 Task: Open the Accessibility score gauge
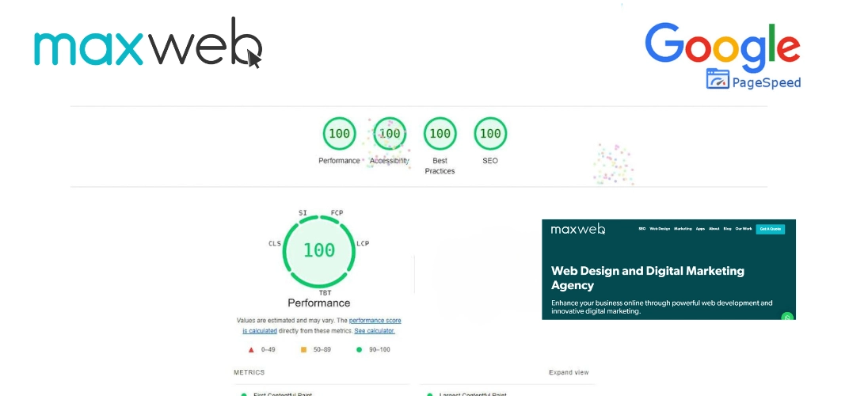pyautogui.click(x=390, y=134)
